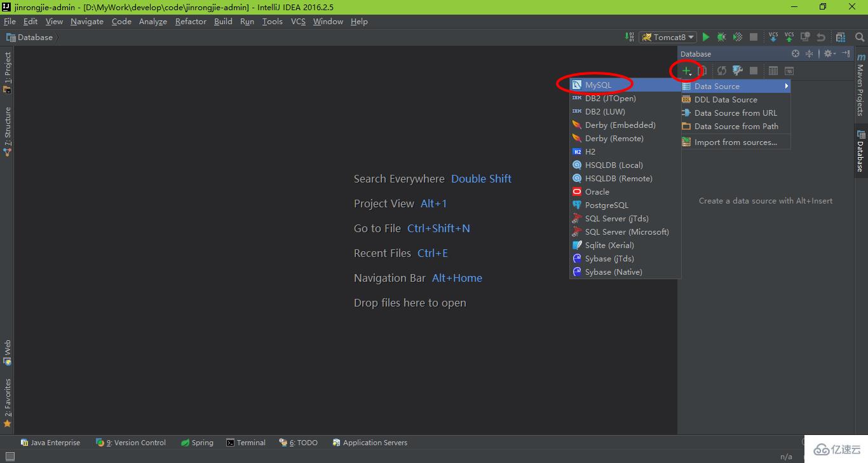Open the Tomcat8 run configuration dropdown
This screenshot has height=463, width=868.
click(x=668, y=38)
